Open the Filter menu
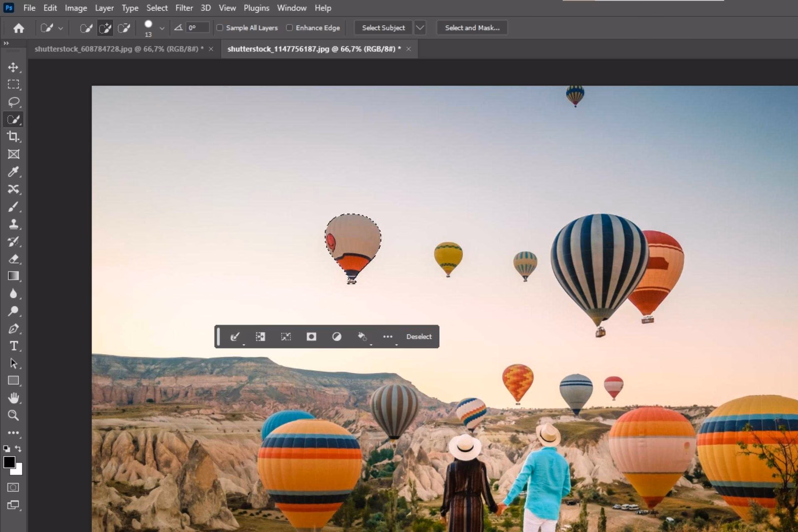Screen dimensions: 798x532 pos(184,8)
